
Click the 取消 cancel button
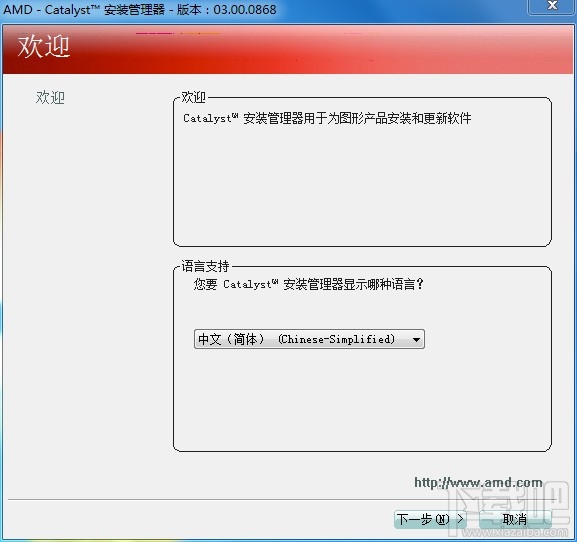515,519
